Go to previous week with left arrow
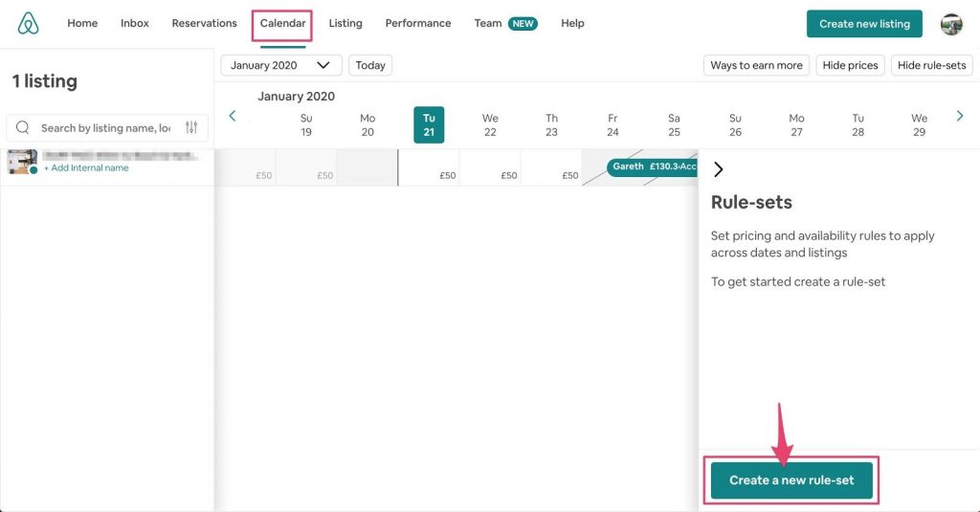 click(232, 116)
